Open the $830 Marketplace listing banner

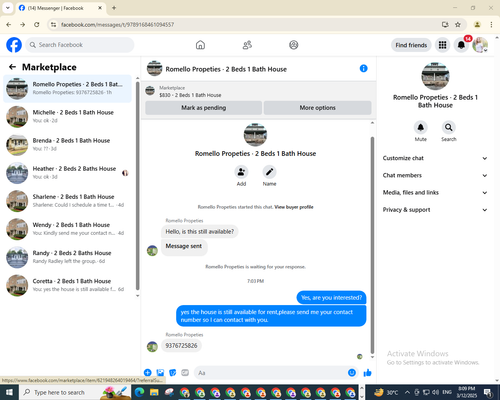point(258,91)
